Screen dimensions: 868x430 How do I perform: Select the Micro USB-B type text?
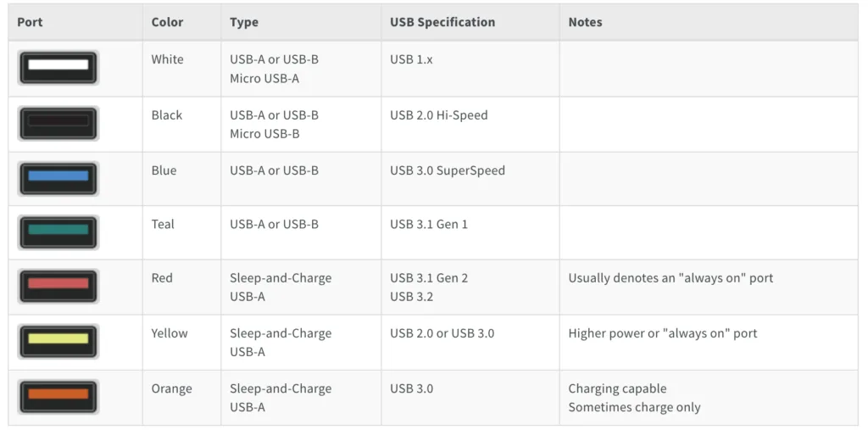coord(264,133)
